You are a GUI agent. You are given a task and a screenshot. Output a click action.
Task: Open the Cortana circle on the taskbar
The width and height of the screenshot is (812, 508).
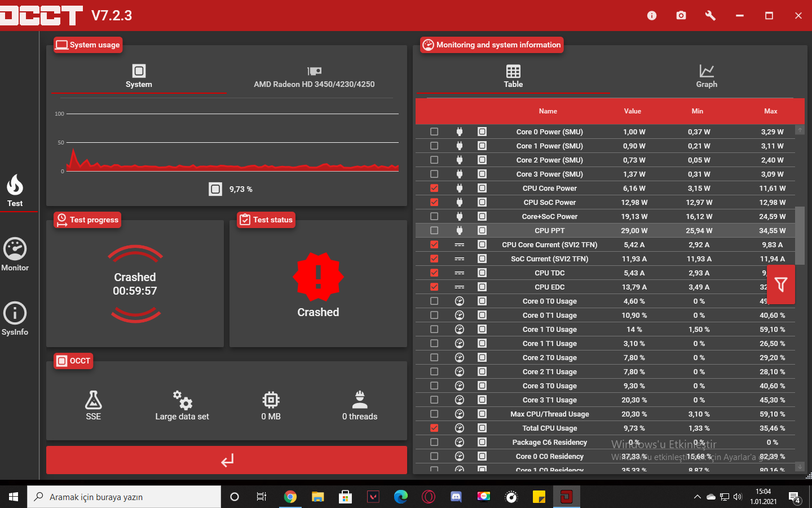pos(235,497)
